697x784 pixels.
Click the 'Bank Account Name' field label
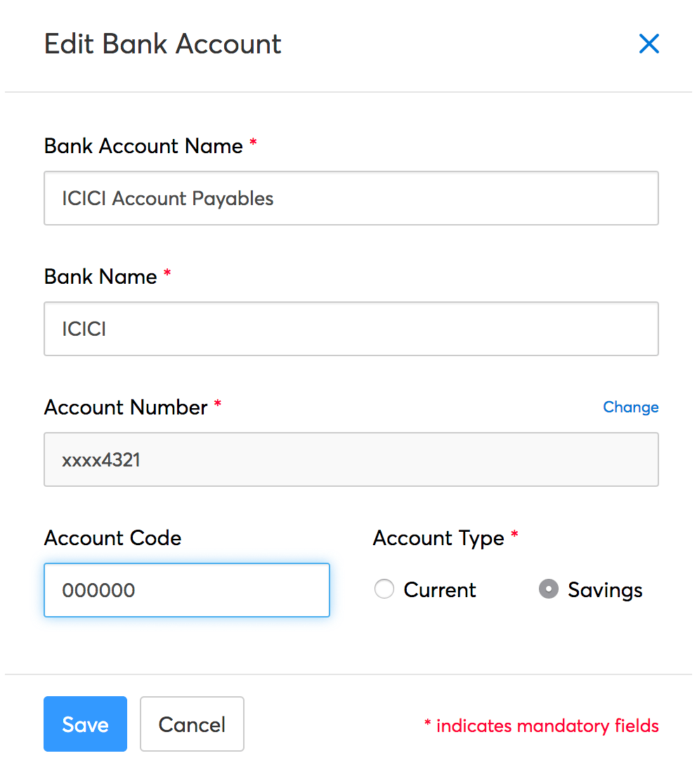[x=143, y=146]
